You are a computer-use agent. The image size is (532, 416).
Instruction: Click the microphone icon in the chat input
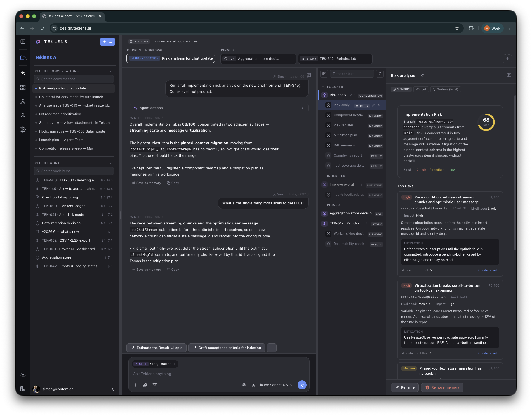244,385
